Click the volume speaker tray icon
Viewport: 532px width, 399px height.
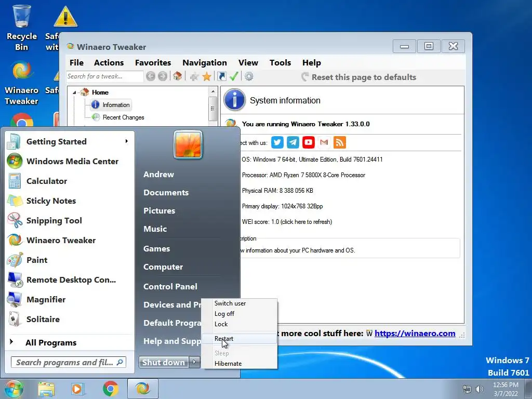(x=480, y=389)
